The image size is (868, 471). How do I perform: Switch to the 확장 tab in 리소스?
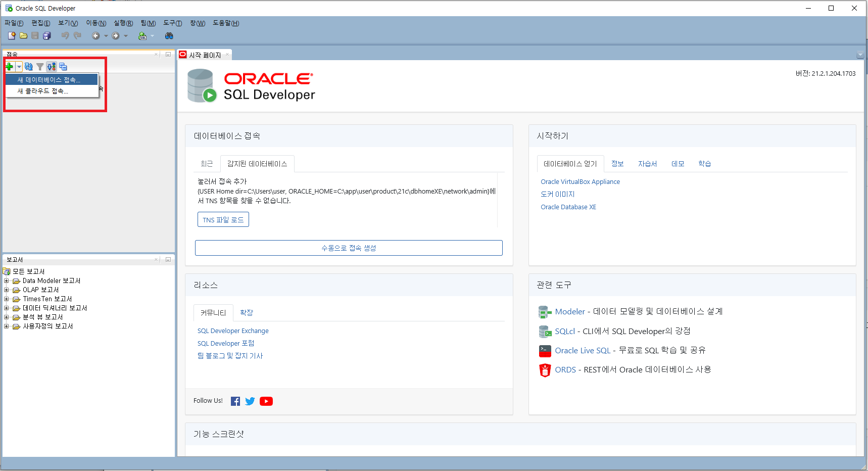pos(247,313)
